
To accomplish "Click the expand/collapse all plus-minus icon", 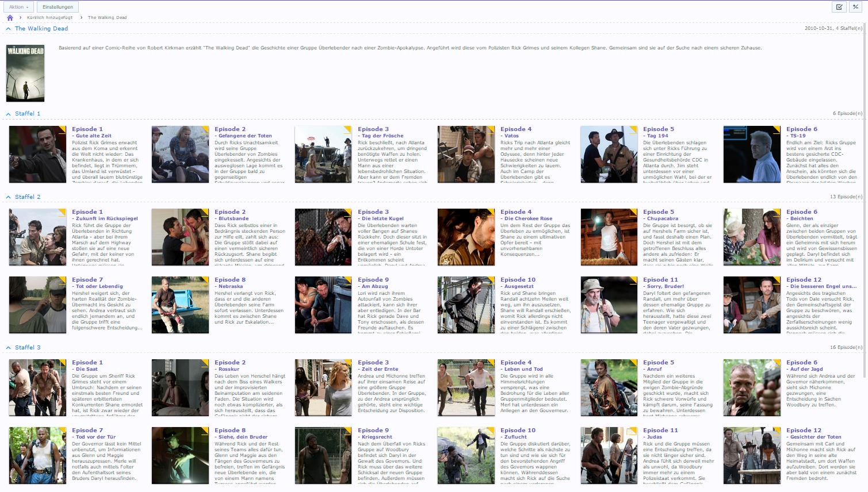I will 855,7.
